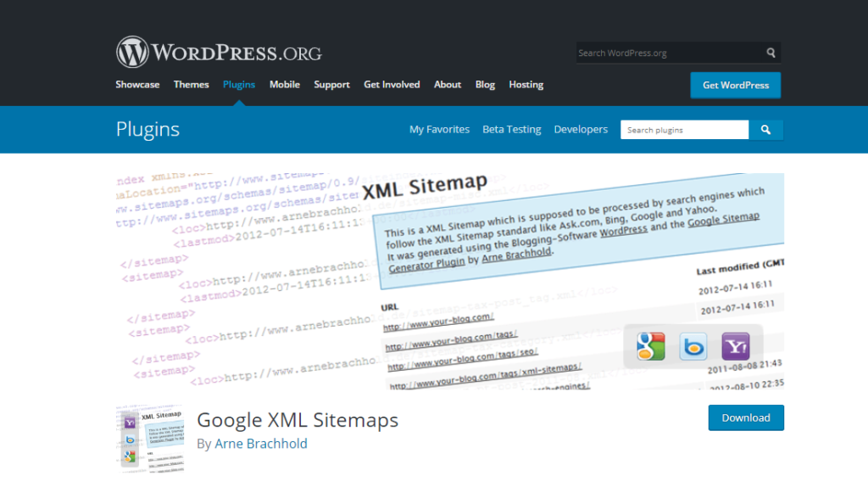Open the Get Involved menu item

pyautogui.click(x=392, y=85)
